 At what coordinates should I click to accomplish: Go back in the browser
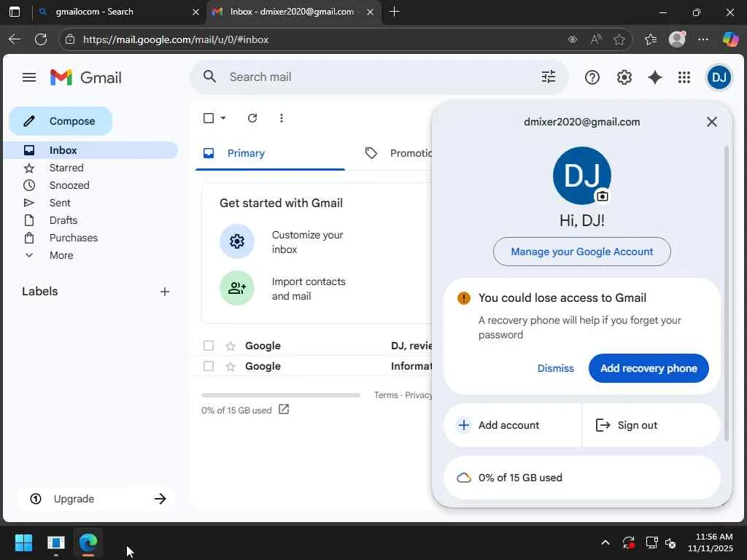point(15,39)
